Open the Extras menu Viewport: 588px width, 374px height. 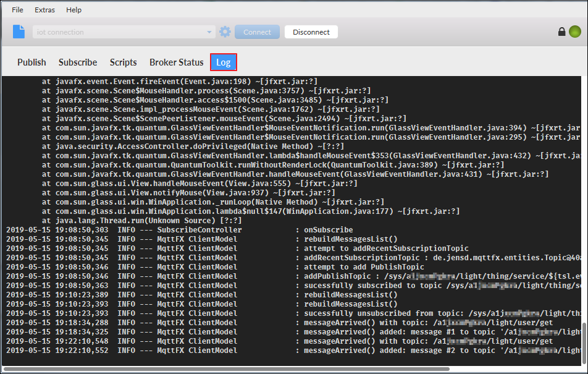(x=44, y=10)
